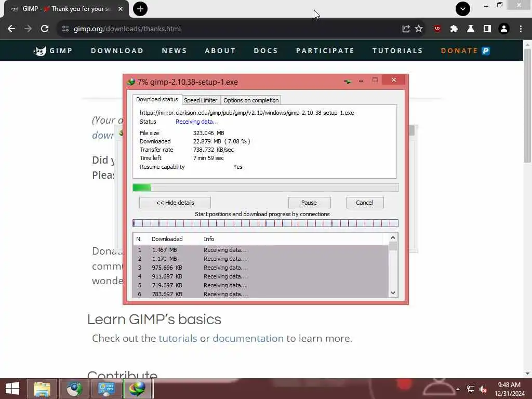Open the site information icon in address bar
Viewport: 532px width, 399px height.
[65, 29]
